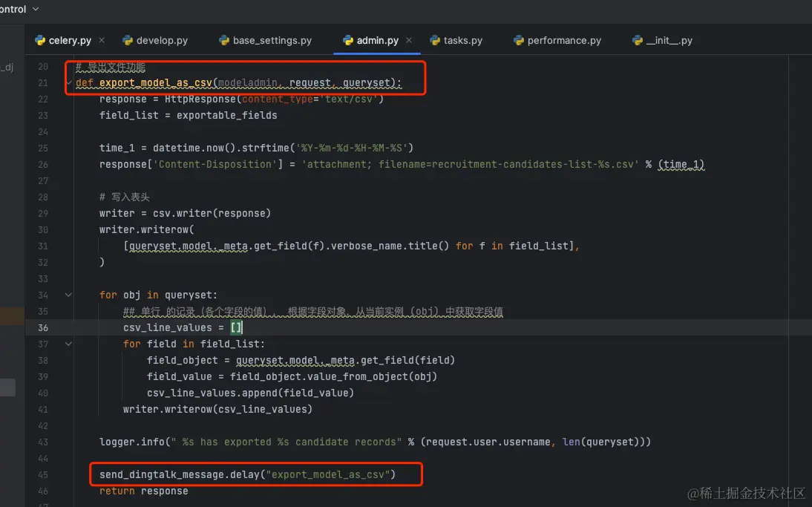Click 'csv.writer(response)' on line 29

coord(212,213)
